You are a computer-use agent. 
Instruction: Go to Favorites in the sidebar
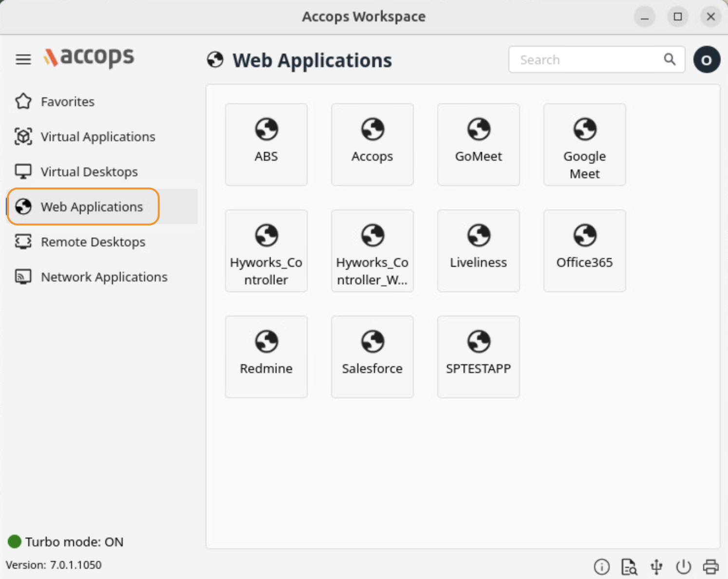(x=67, y=102)
